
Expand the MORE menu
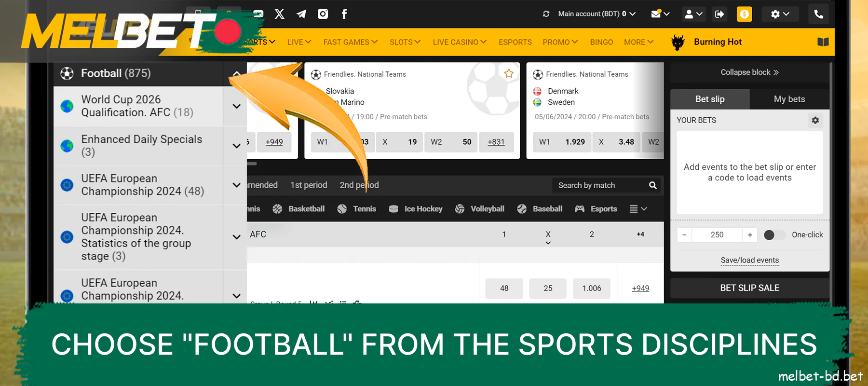pyautogui.click(x=638, y=42)
